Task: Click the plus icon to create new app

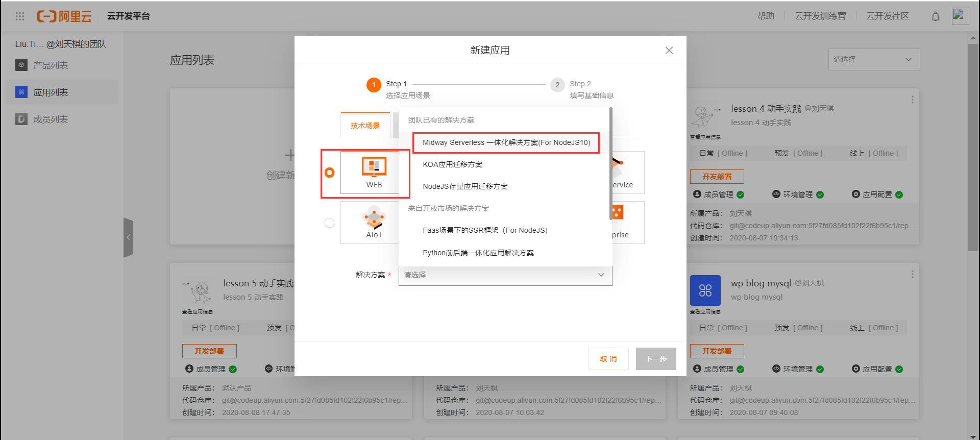Action: coord(289,155)
